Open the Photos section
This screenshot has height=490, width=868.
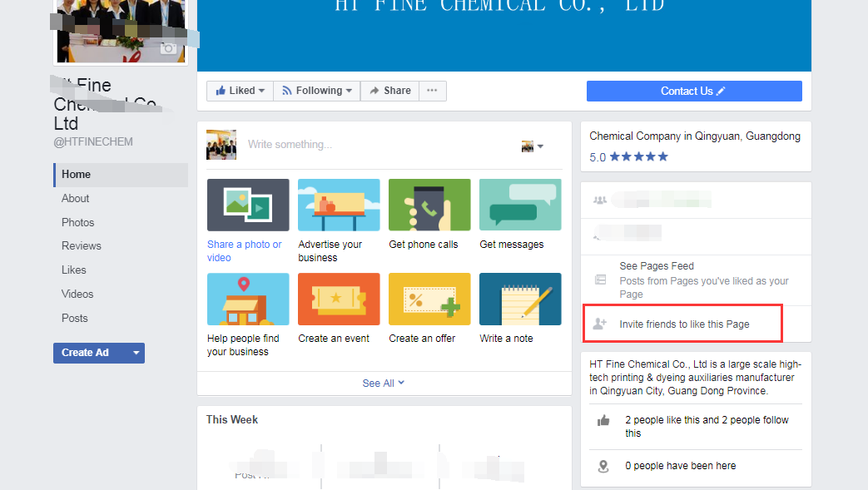point(78,223)
